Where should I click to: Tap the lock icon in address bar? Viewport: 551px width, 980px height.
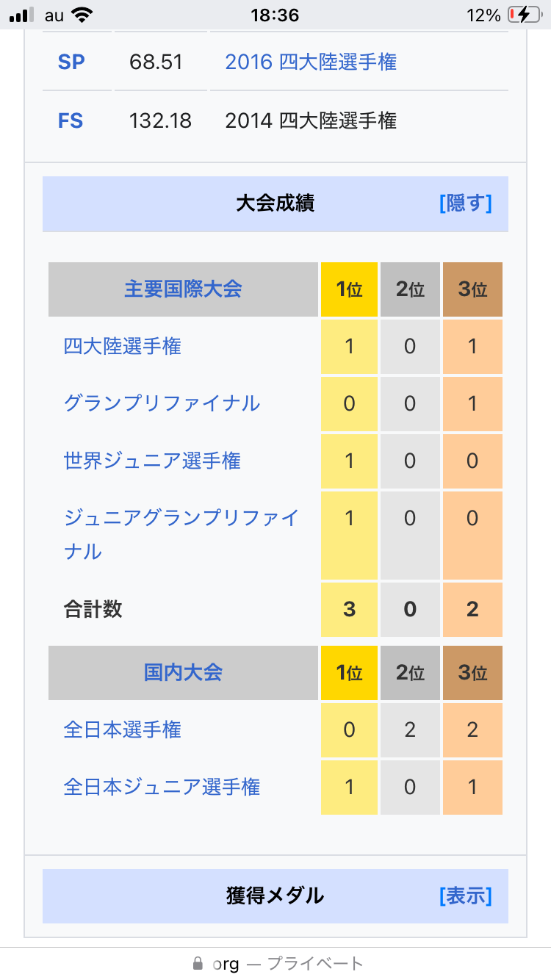pyautogui.click(x=197, y=963)
